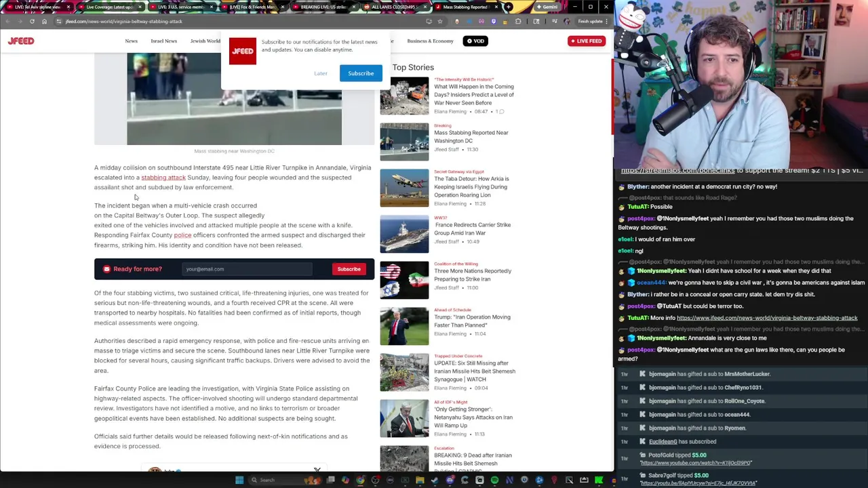The height and width of the screenshot is (488, 868).
Task: Switch to 'BREAKING LIVE: US strike' tab
Action: [x=323, y=7]
